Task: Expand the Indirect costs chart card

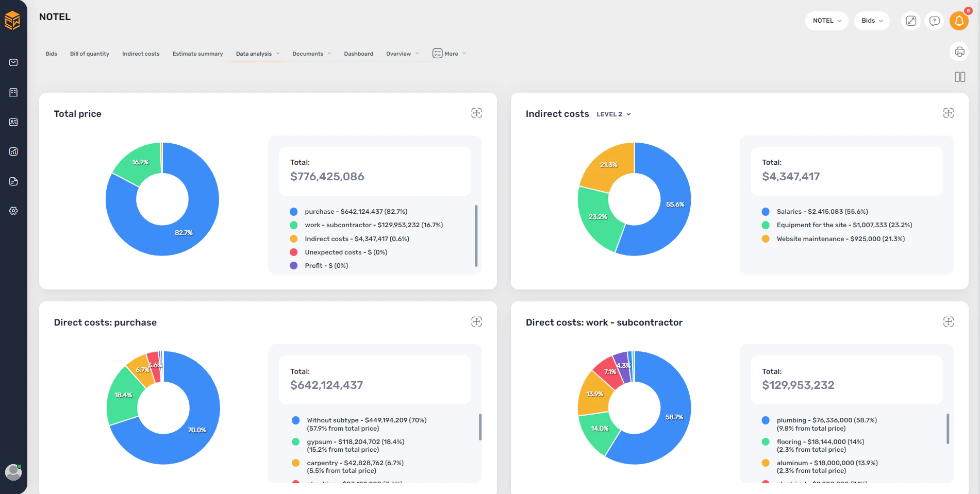Action: [x=949, y=113]
